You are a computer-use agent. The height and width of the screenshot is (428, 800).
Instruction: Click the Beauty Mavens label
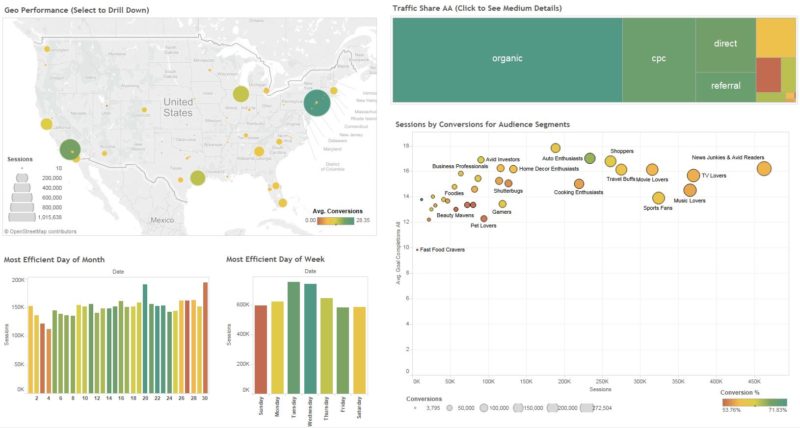pos(455,216)
